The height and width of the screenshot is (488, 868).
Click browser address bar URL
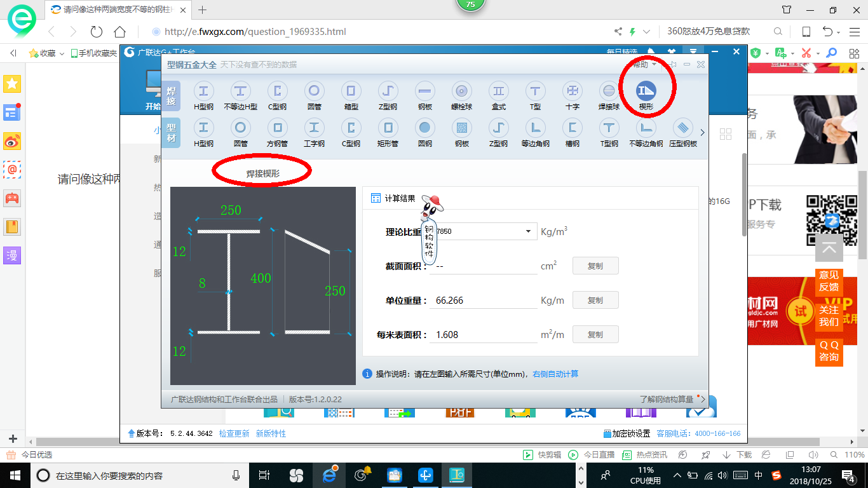tap(255, 32)
